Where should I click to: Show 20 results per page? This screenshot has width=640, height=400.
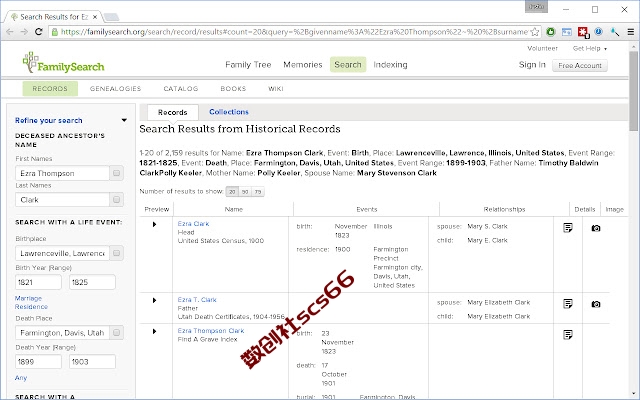(232, 192)
